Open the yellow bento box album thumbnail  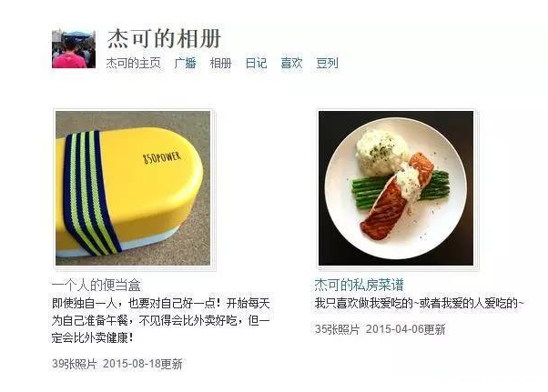point(133,188)
